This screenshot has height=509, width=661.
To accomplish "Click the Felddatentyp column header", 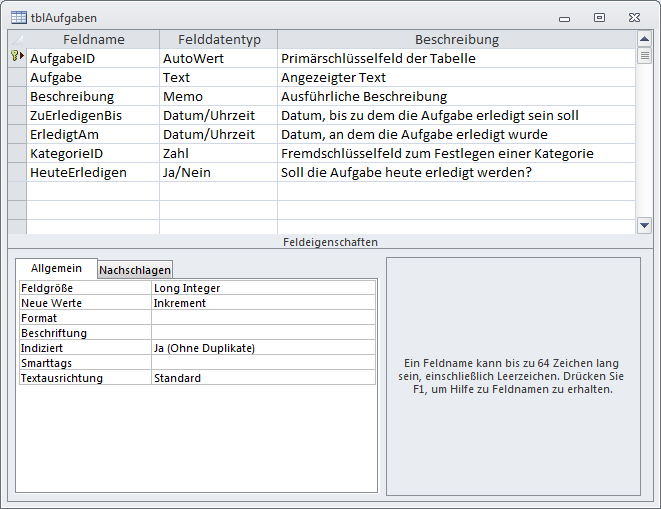I will click(x=218, y=39).
